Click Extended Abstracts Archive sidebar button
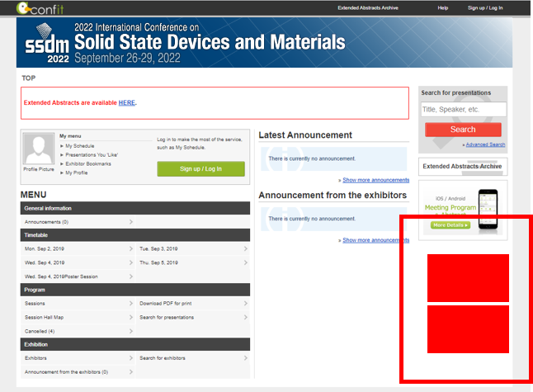533x392 pixels. [462, 166]
